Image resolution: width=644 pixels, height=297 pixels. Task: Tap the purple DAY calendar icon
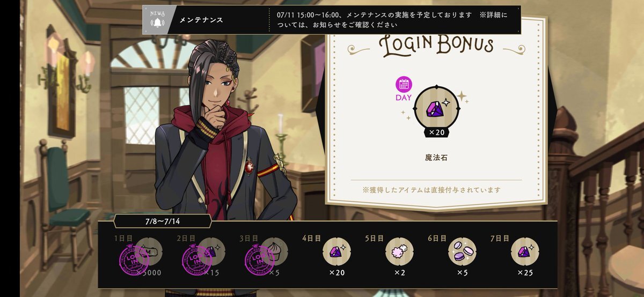coord(404,88)
